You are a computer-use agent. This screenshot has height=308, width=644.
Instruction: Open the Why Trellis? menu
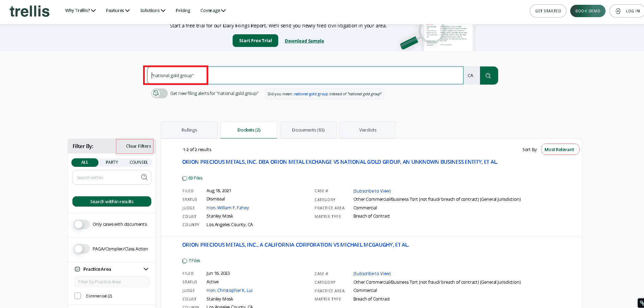click(x=80, y=11)
